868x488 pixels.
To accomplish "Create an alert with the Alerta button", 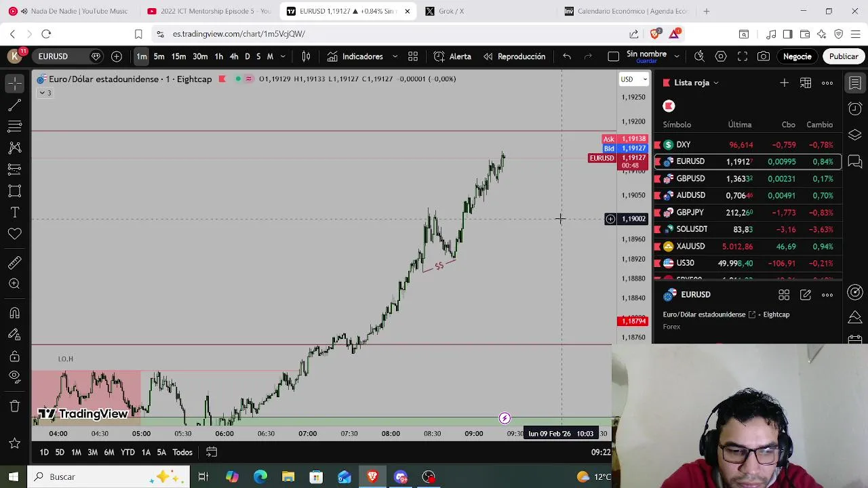I will click(452, 56).
